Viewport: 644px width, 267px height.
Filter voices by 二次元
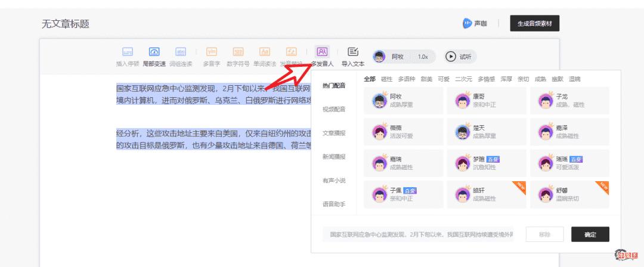pos(463,79)
